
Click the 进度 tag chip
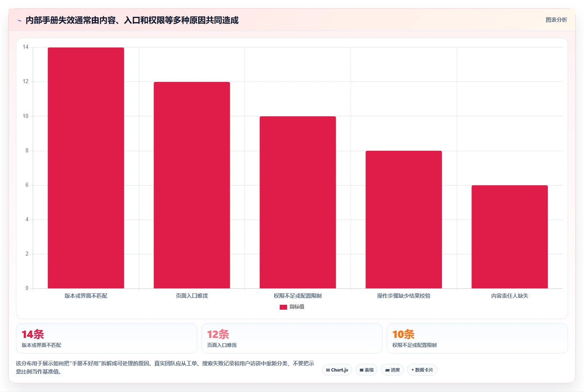(x=392, y=370)
